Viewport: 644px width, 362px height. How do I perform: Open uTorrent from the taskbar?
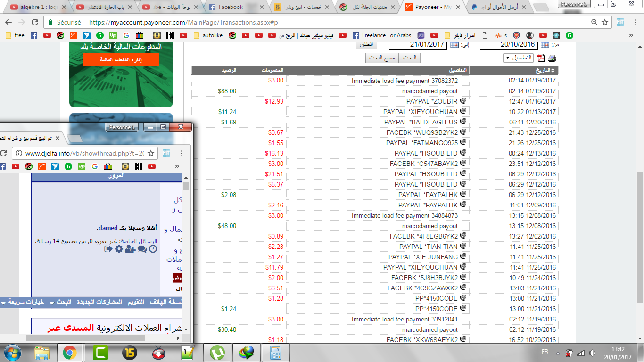pos(218,352)
